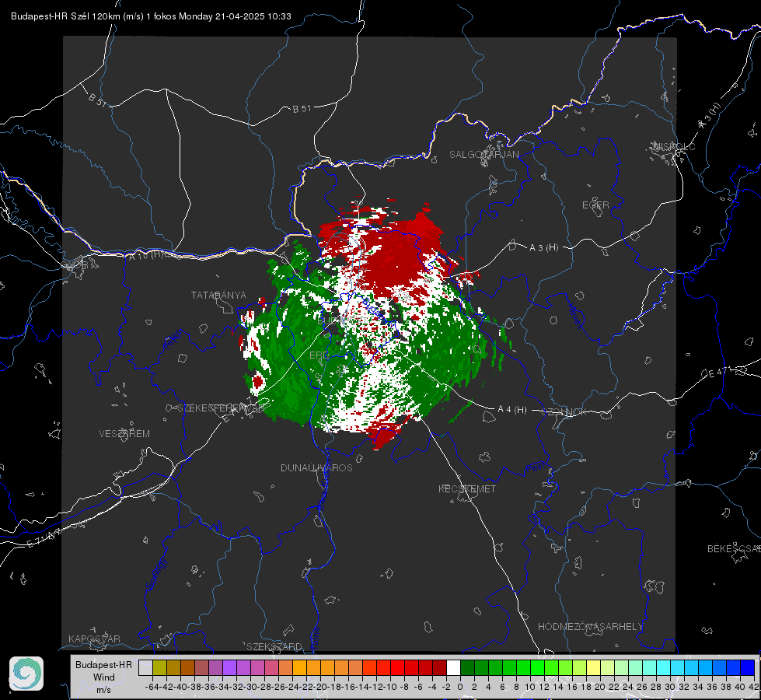The height and width of the screenshot is (700, 761).
Task: Click the SZEKSZÁRD city label
Action: pyautogui.click(x=274, y=646)
